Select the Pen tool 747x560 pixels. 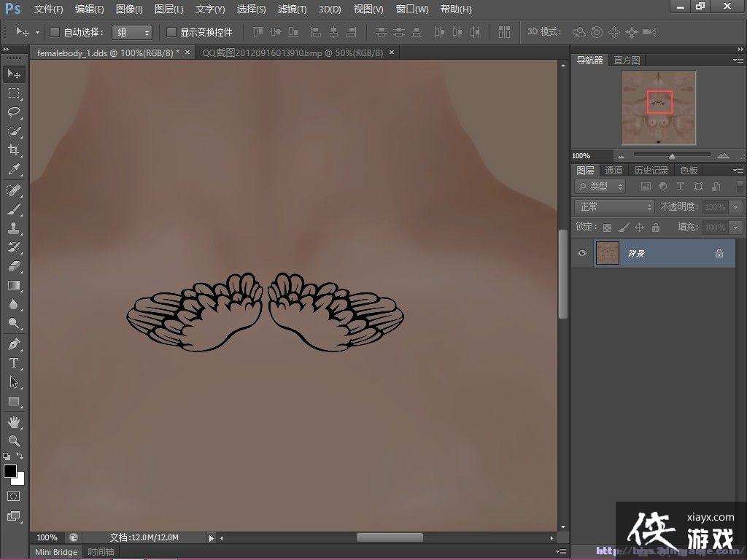click(x=14, y=343)
